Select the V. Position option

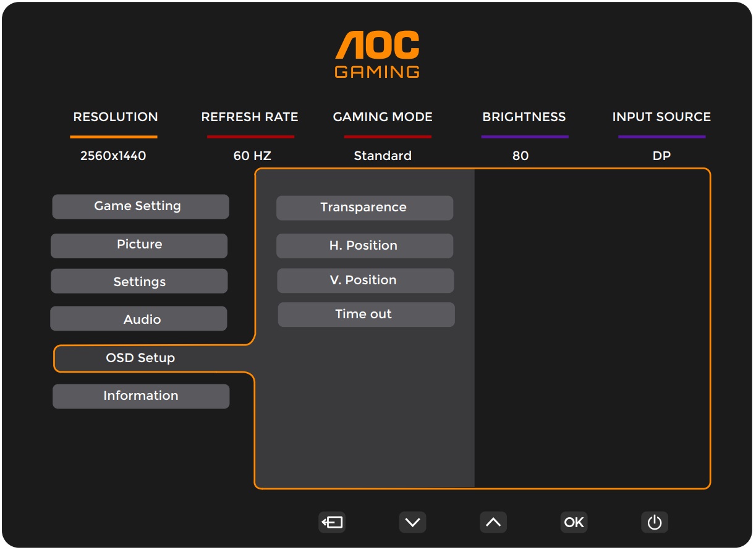[365, 281]
